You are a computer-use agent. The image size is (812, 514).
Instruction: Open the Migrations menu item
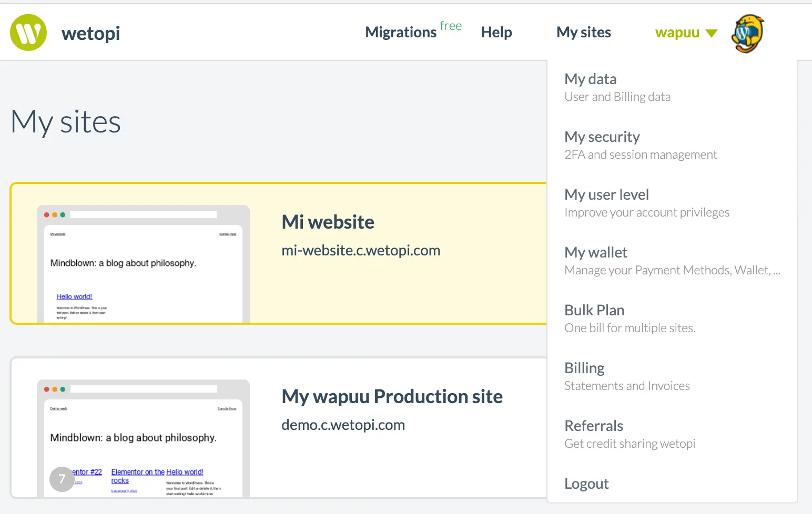point(401,32)
